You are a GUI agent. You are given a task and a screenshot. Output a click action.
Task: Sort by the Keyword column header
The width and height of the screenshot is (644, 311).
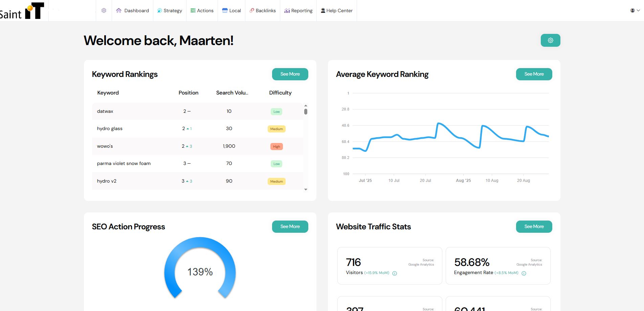coord(108,93)
